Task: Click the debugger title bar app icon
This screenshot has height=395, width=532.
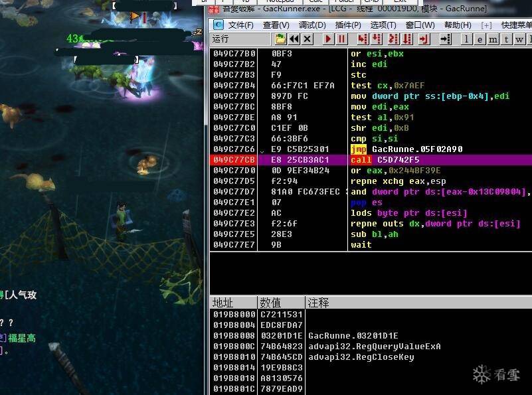Action: 213,9
